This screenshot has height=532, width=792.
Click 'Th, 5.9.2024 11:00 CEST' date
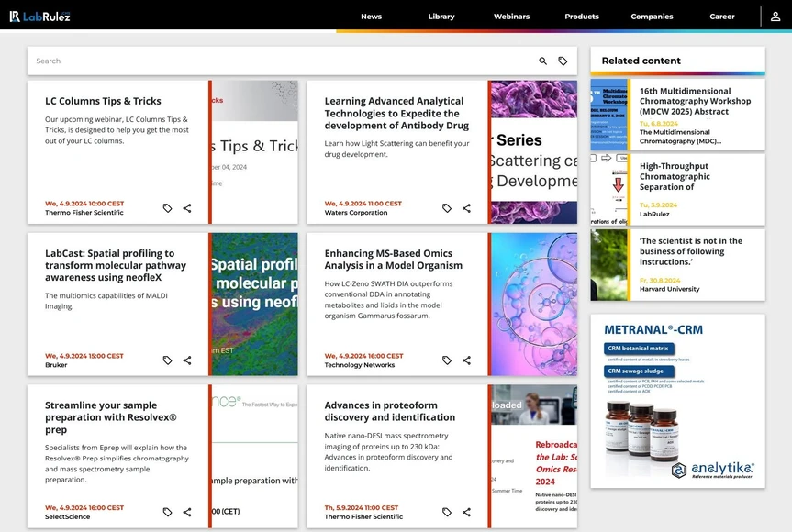pyautogui.click(x=362, y=507)
